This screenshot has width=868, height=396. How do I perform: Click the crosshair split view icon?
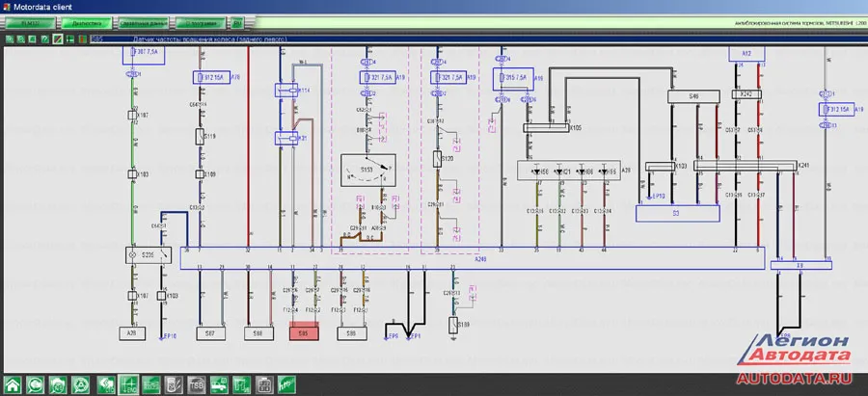[69, 40]
